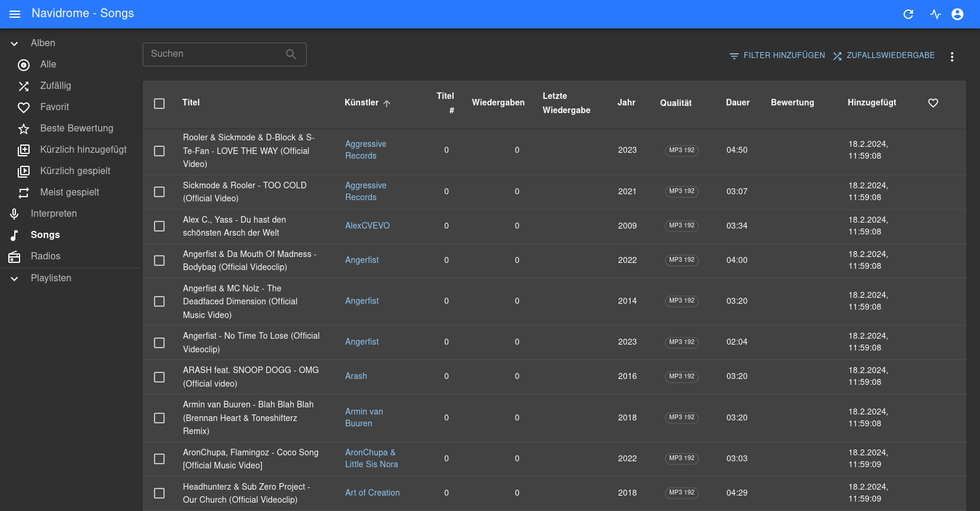Click the Meist gespielt repeat icon
Image resolution: width=980 pixels, height=511 pixels.
[24, 192]
